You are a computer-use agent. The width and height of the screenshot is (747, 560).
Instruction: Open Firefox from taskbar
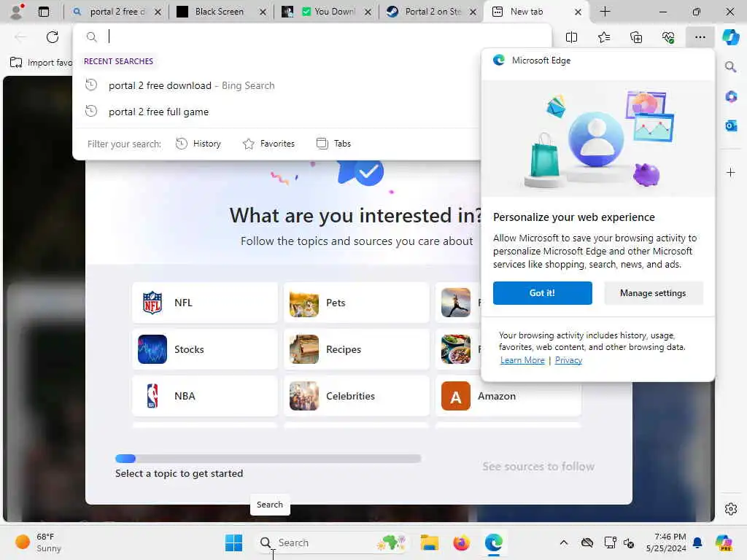(x=461, y=542)
